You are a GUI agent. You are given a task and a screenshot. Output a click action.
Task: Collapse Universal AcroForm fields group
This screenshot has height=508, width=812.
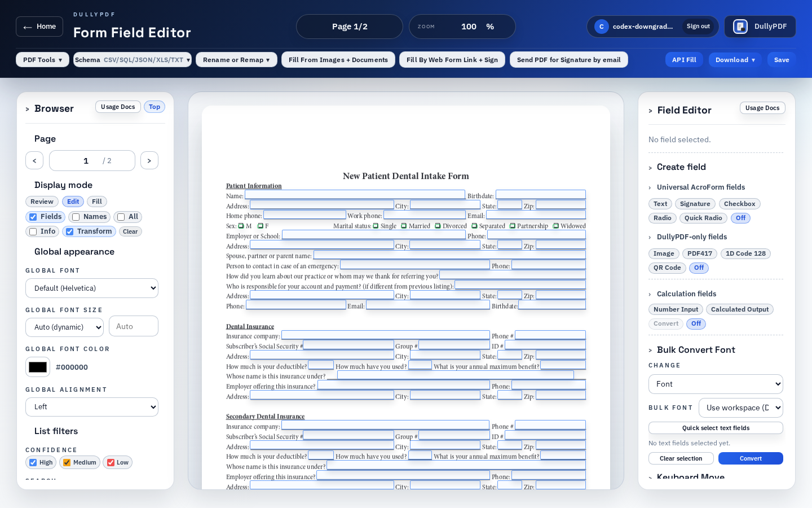(x=650, y=187)
